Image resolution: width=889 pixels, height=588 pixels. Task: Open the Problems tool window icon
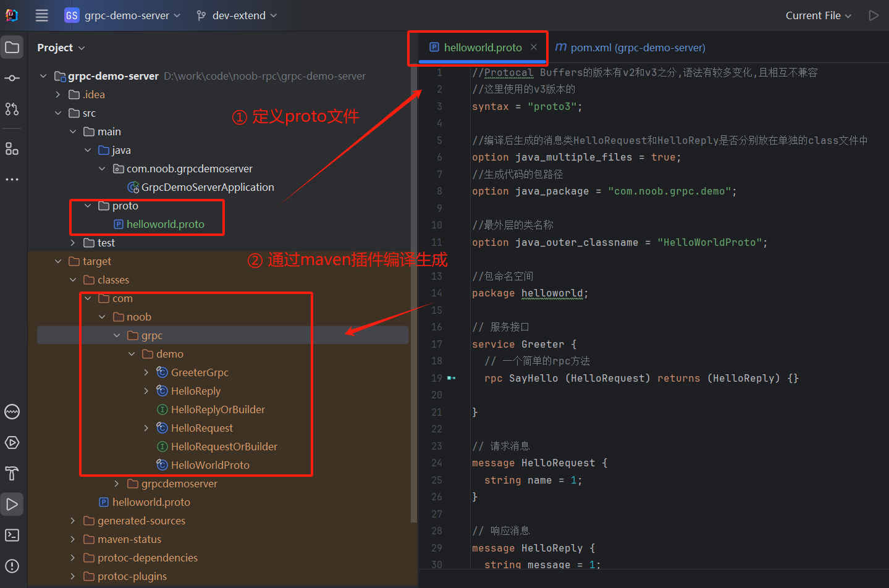click(12, 566)
